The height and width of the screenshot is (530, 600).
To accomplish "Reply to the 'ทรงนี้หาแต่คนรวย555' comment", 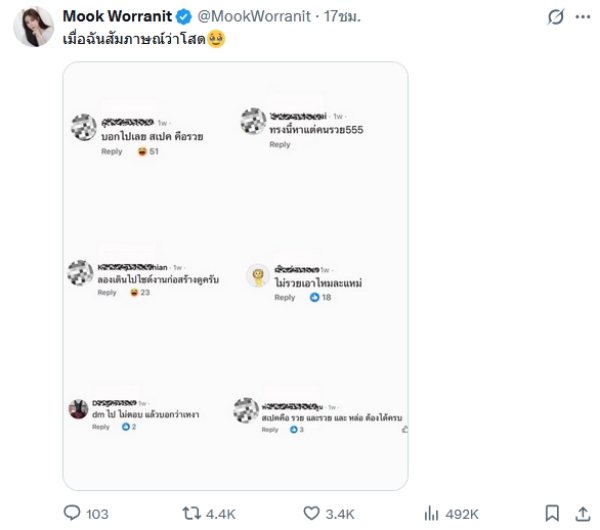I will [280, 145].
